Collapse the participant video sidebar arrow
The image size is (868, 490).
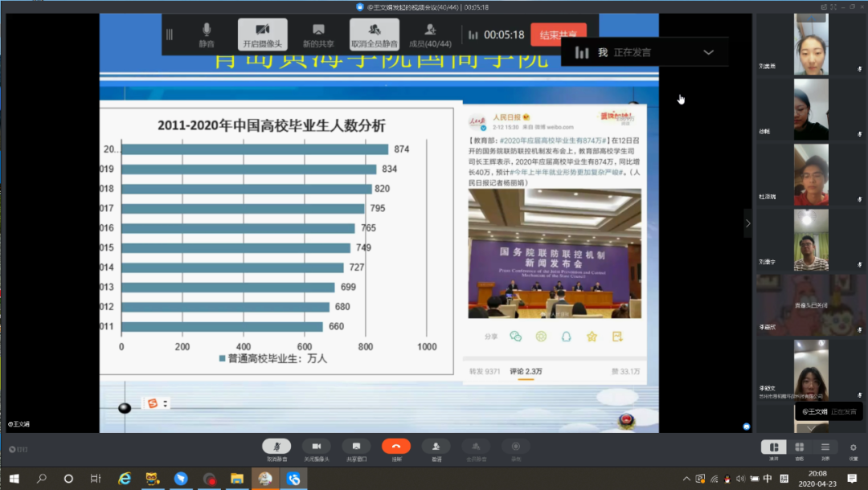(x=747, y=223)
